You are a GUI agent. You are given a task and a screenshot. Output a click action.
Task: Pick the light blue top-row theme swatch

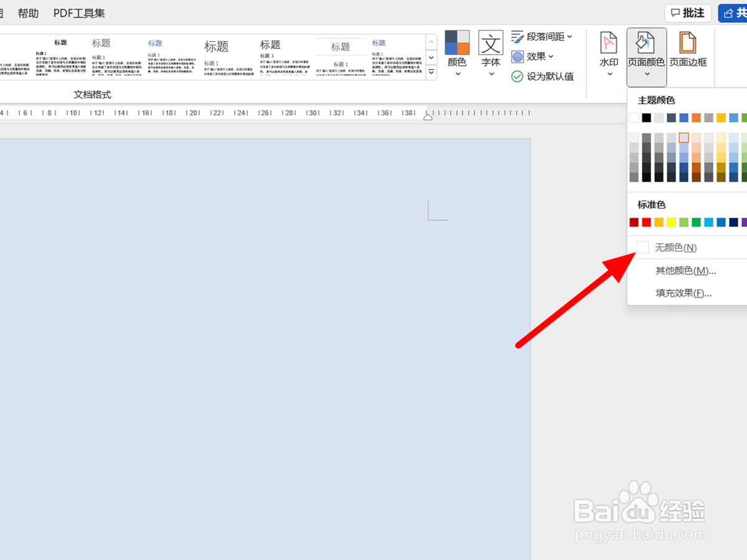tap(733, 118)
